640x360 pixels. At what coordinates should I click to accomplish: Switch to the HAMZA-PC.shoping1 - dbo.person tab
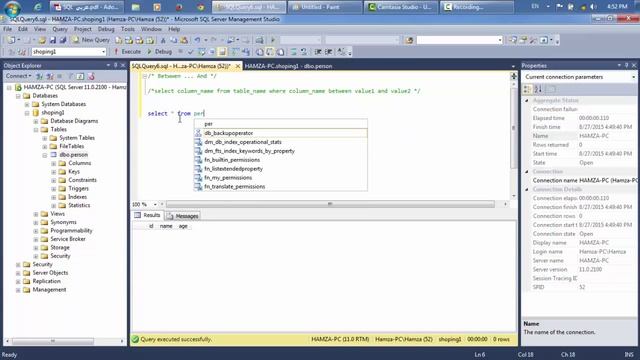[288, 66]
